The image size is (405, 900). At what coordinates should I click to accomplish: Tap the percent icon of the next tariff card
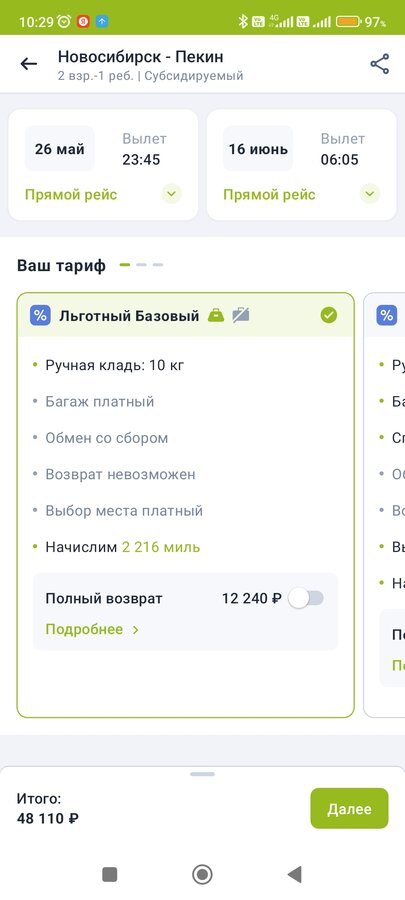(x=387, y=315)
